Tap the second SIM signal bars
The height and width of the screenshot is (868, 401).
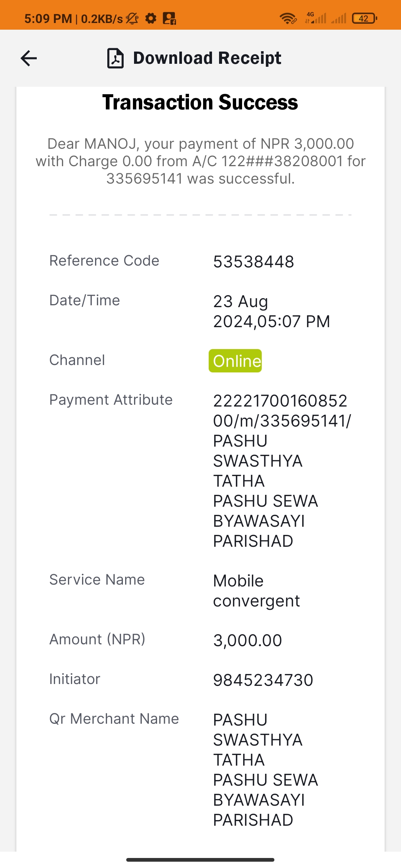tap(339, 18)
